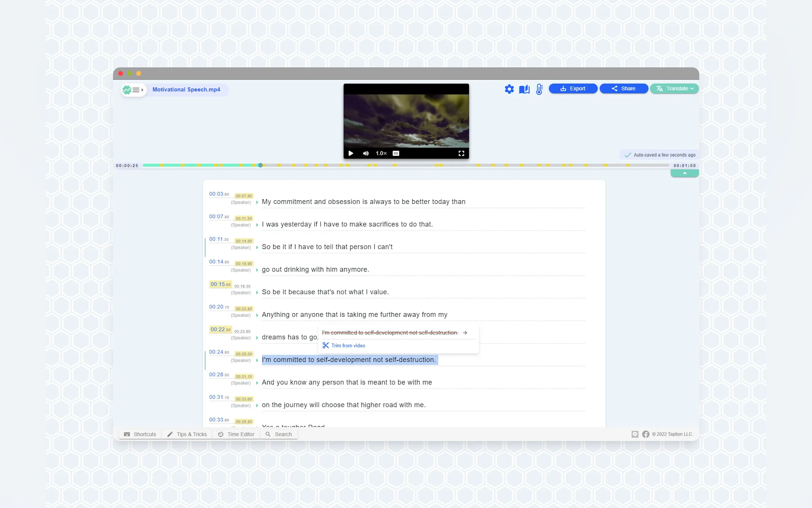This screenshot has height=508, width=812.
Task: Open the Time Editor tab
Action: point(236,434)
